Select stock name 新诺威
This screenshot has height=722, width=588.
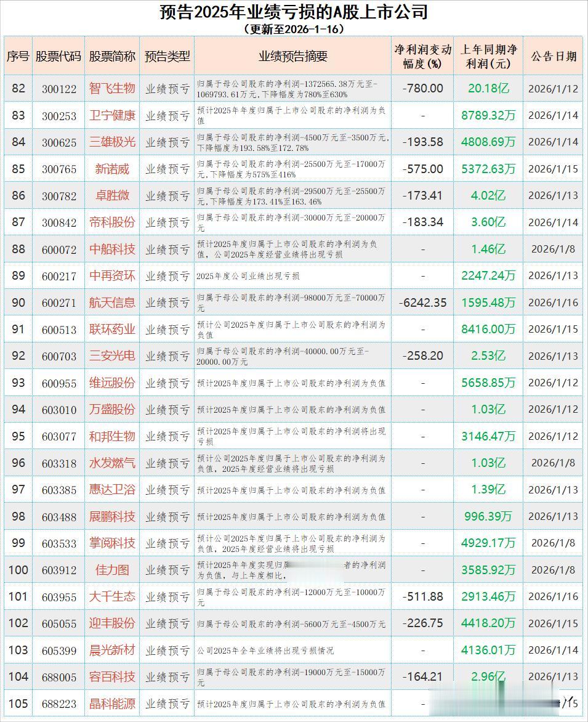(x=112, y=169)
